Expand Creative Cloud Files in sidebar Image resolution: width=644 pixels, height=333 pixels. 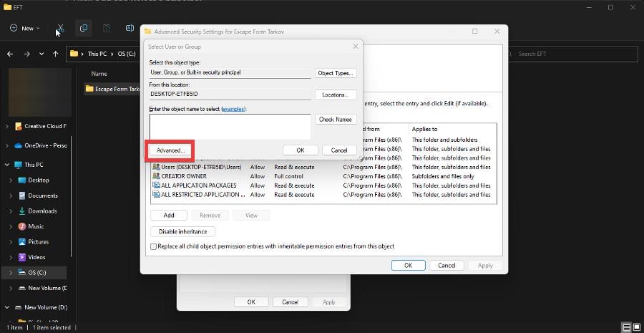click(x=7, y=127)
